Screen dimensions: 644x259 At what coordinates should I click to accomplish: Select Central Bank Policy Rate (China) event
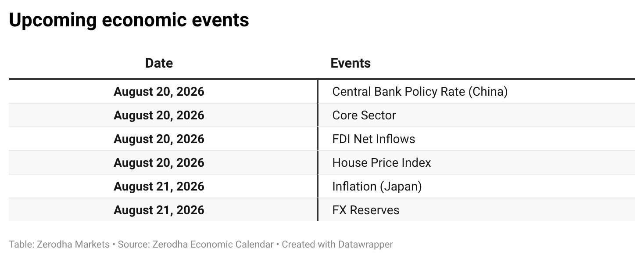[x=420, y=91]
